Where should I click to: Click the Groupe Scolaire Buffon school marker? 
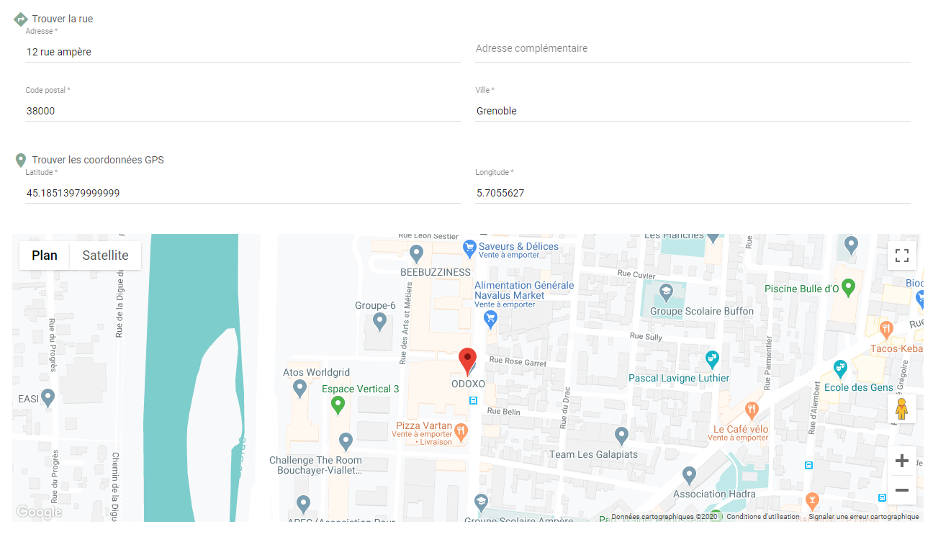666,293
